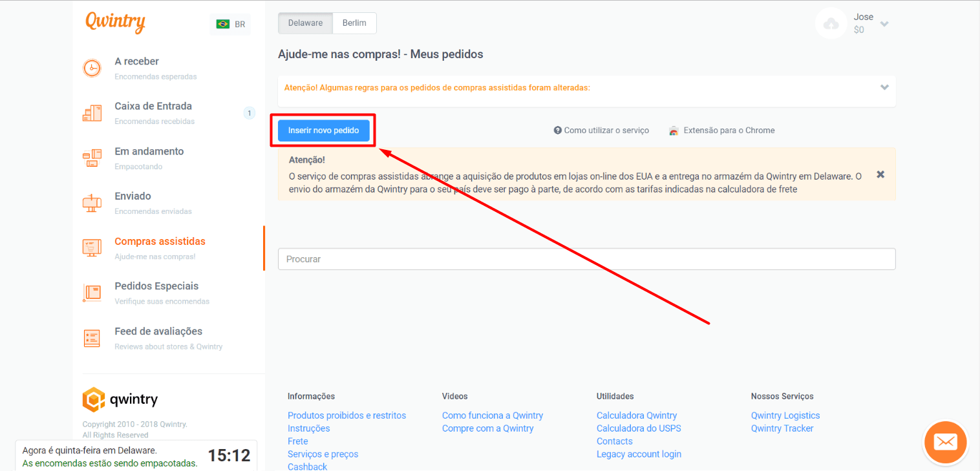
Task: Expand the notice about altered purchase rules
Action: [884, 87]
